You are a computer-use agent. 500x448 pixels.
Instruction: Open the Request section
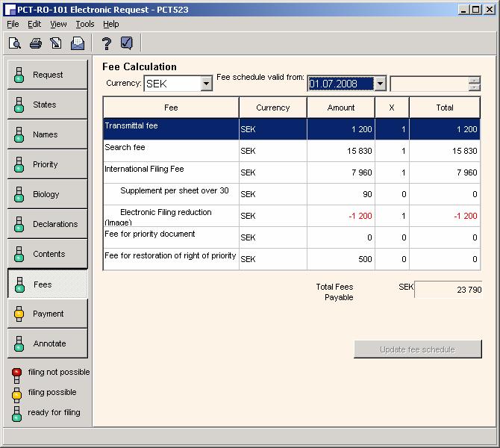48,75
